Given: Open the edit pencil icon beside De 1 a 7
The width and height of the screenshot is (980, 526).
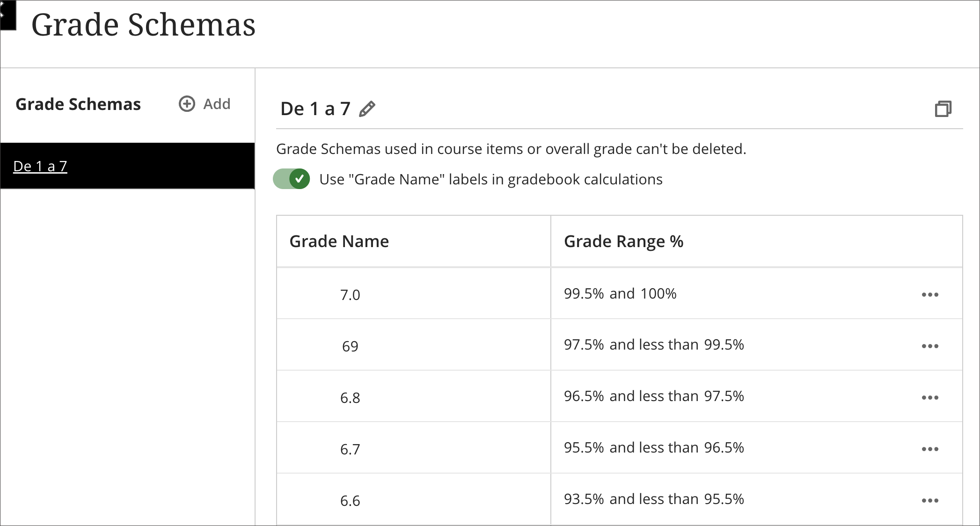Looking at the screenshot, I should pyautogui.click(x=368, y=108).
